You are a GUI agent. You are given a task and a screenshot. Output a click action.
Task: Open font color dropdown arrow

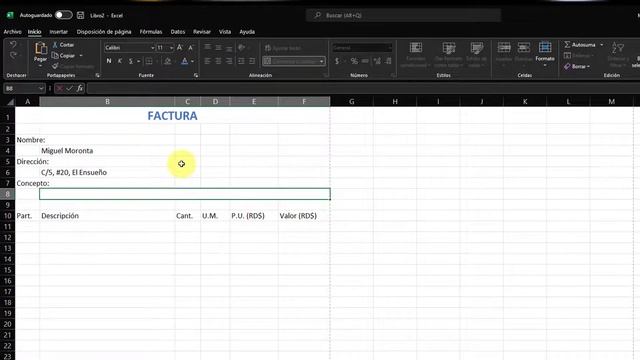pos(192,61)
